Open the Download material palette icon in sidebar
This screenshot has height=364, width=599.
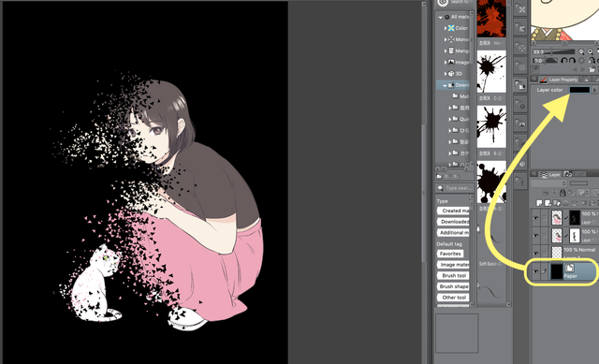[x=520, y=85]
